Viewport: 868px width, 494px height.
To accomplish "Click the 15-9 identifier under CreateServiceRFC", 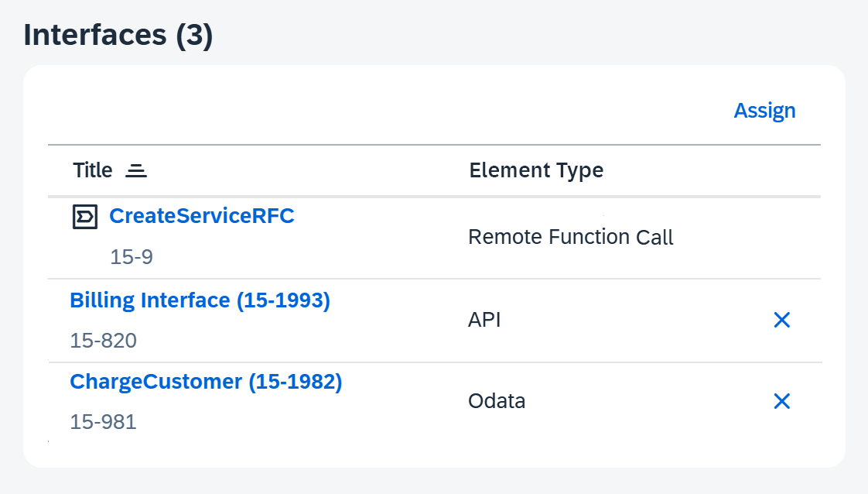I will [x=132, y=256].
